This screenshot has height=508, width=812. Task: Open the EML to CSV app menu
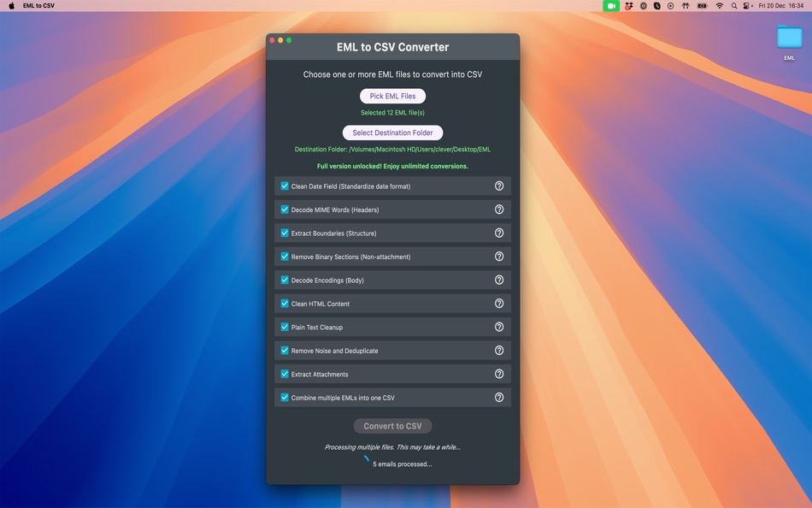[38, 6]
